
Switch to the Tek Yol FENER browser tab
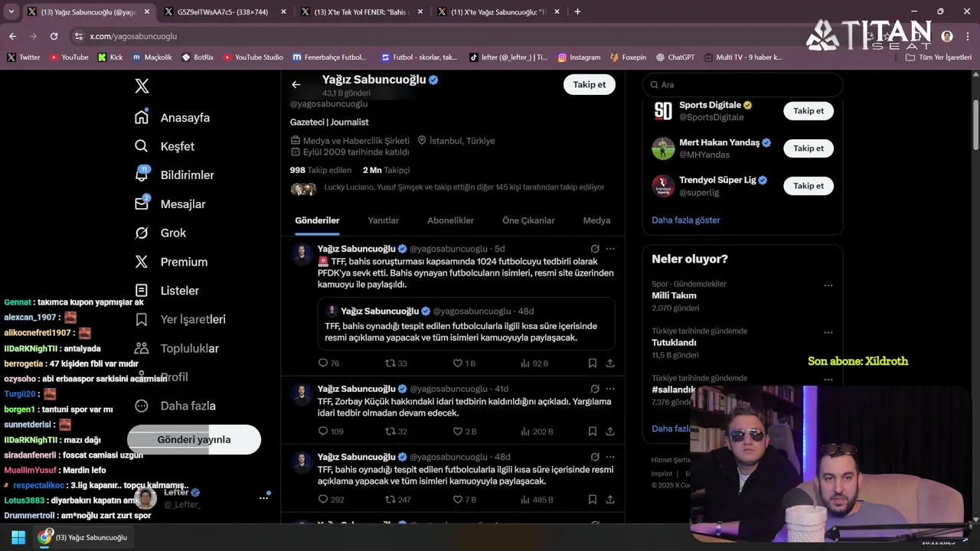[361, 11]
